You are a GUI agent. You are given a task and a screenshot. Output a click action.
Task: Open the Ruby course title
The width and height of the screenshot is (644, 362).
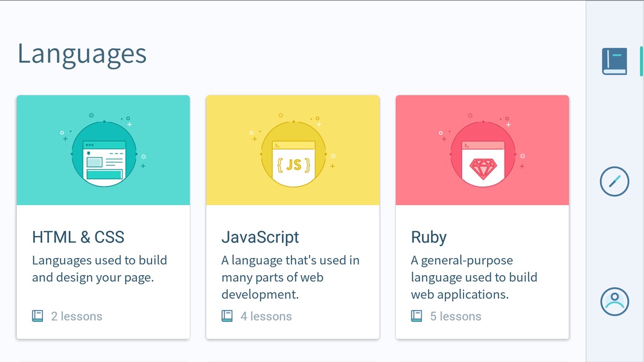(429, 237)
